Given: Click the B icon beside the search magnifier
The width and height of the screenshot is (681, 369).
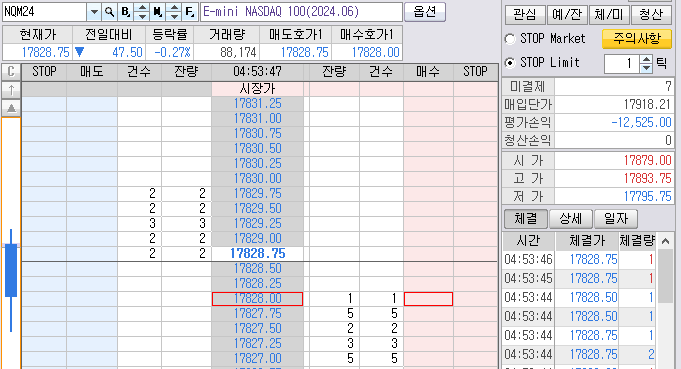Looking at the screenshot, I should (x=126, y=12).
